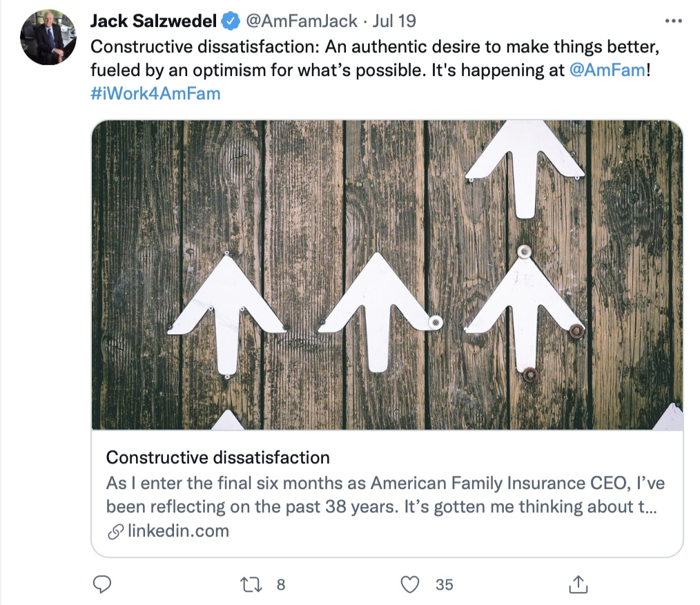
Task: Click the Jack Salzwedel display name
Action: 153,21
